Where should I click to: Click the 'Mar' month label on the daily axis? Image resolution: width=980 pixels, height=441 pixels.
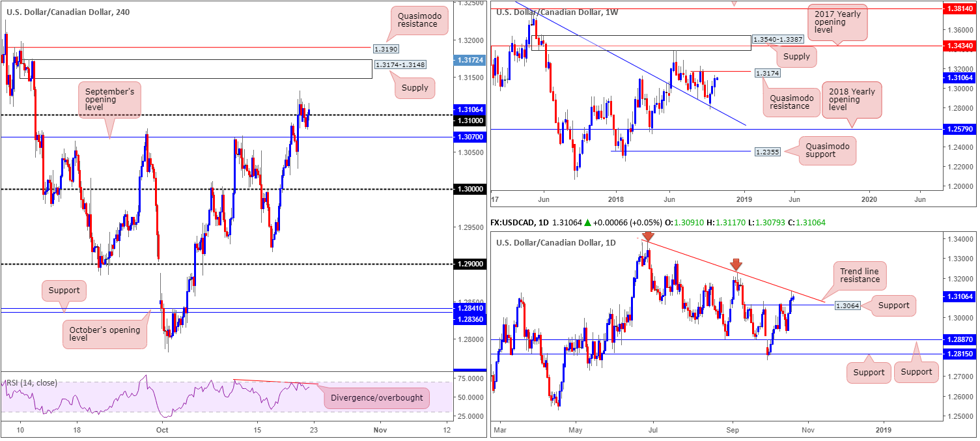[499, 430]
